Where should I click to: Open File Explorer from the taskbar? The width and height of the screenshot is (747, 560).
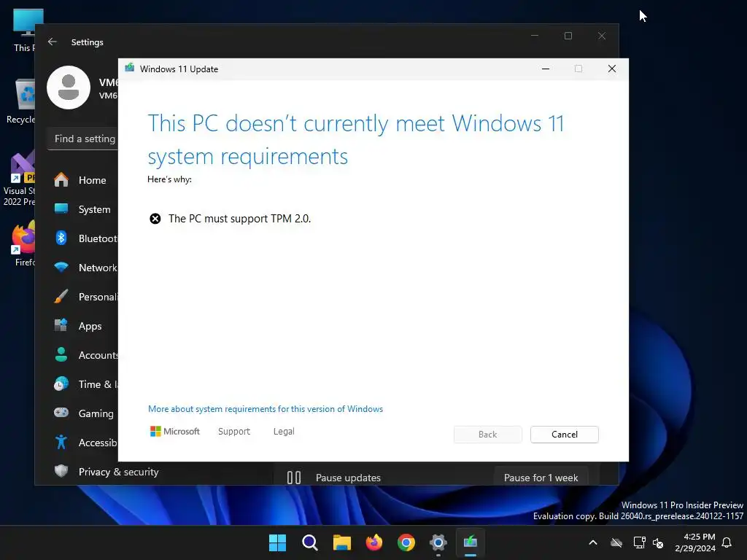[x=341, y=542]
